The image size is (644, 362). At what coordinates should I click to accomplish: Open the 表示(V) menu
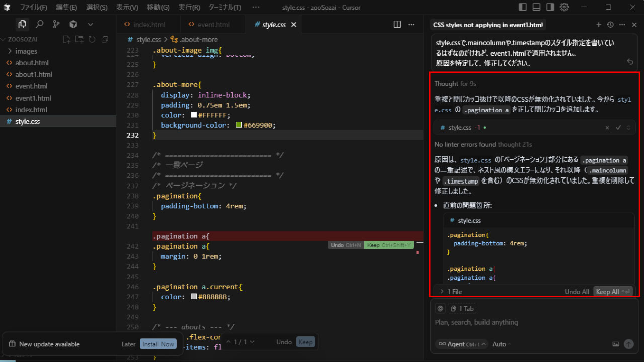coord(127,7)
